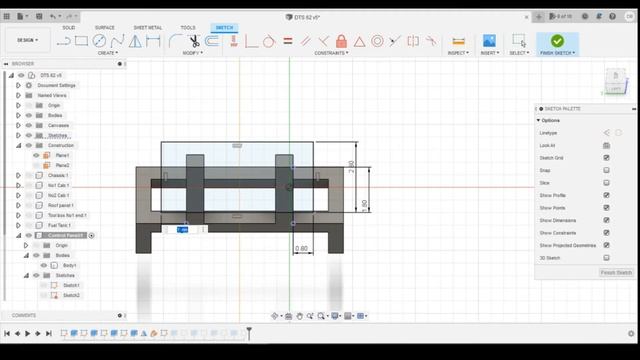The image size is (640, 360).
Task: Expand the Named Views node
Action: 18,95
